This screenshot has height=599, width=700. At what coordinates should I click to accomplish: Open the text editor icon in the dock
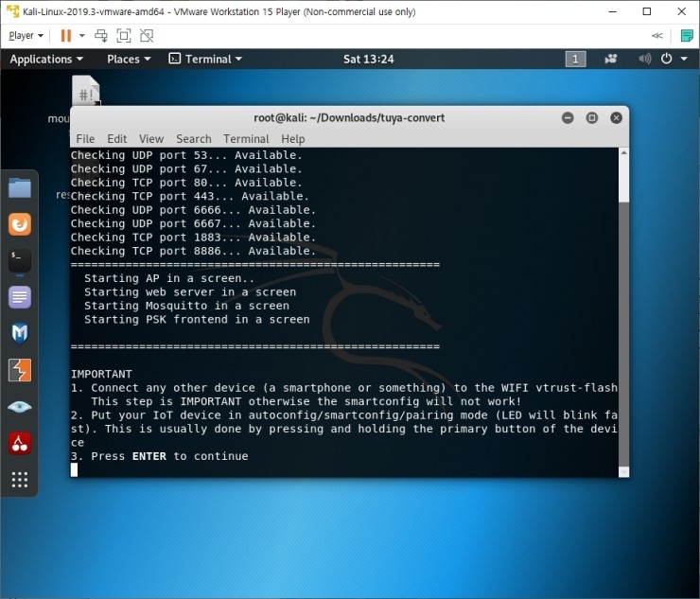(20, 297)
